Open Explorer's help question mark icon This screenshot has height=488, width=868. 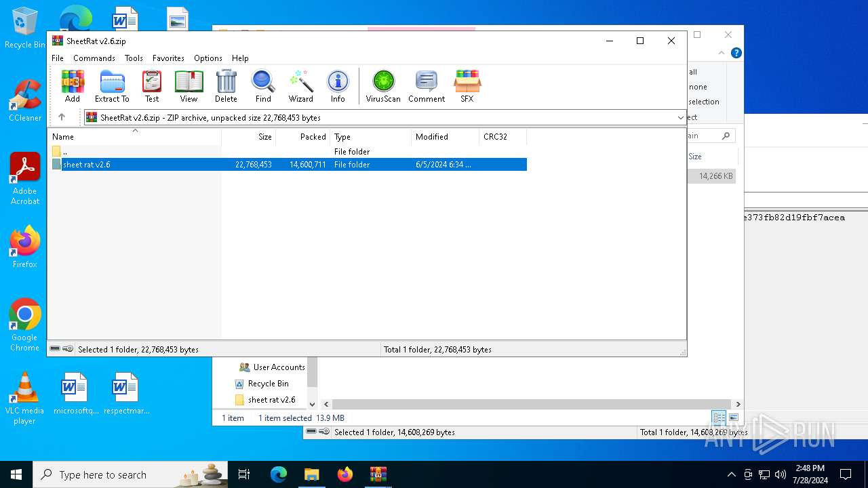click(x=736, y=53)
